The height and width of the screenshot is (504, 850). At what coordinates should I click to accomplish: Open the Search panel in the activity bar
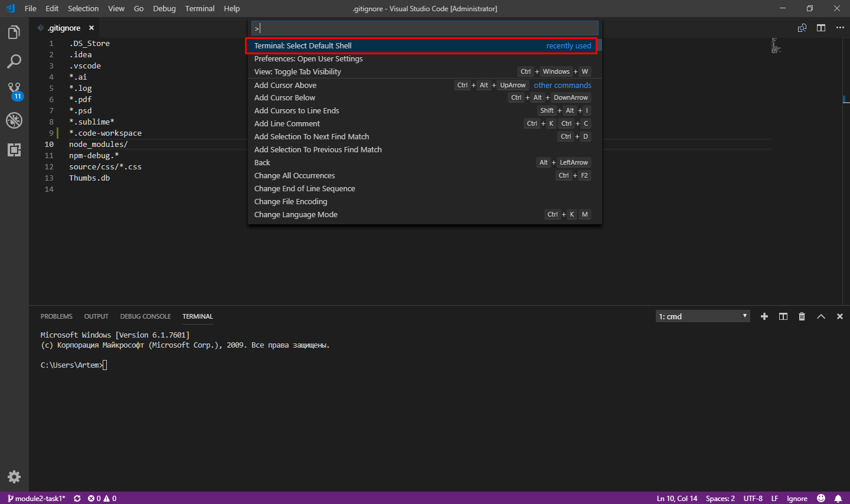pyautogui.click(x=14, y=61)
